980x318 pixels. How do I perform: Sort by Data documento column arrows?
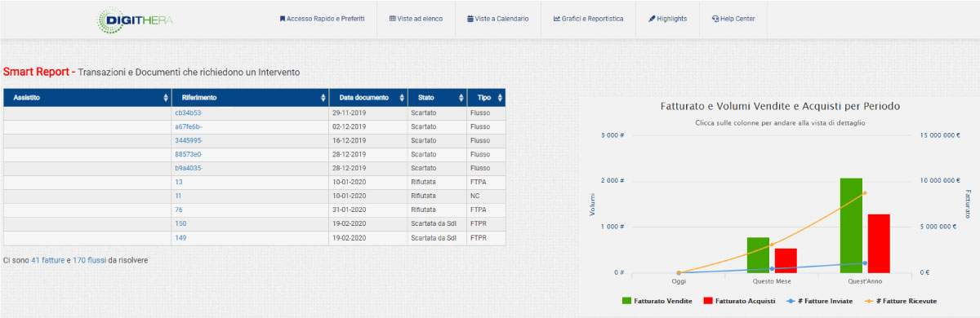[x=401, y=98]
